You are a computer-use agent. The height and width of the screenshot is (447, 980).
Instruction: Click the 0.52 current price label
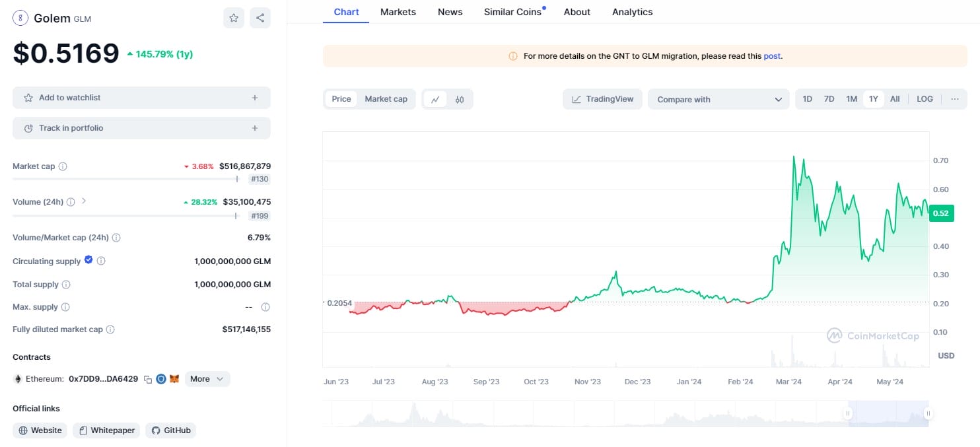[940, 213]
